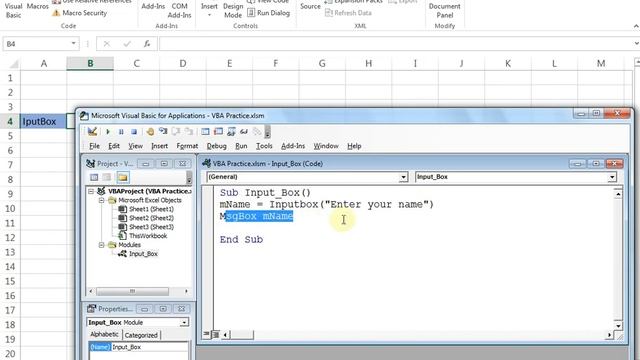Open the Run menu
Image resolution: width=640 pixels, height=360 pixels.
pyautogui.click(x=241, y=146)
